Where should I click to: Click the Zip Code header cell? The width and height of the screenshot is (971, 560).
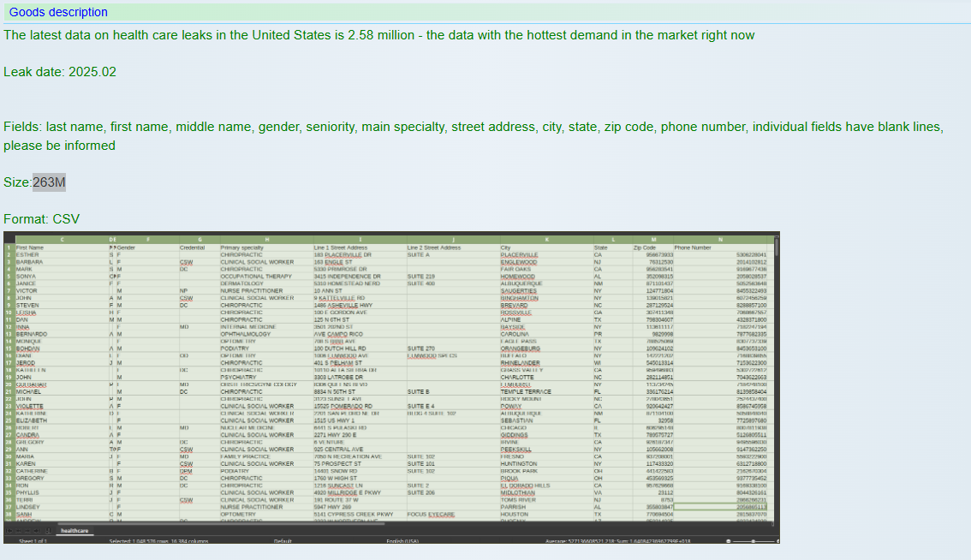click(645, 247)
